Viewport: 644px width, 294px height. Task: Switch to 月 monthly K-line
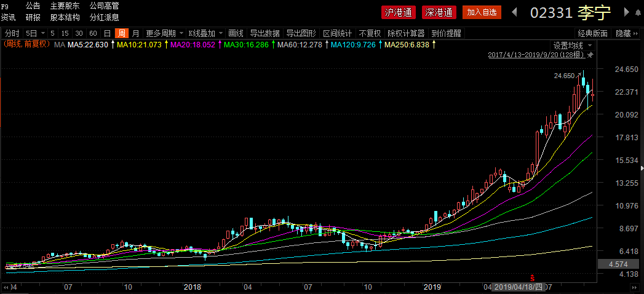[x=136, y=34]
